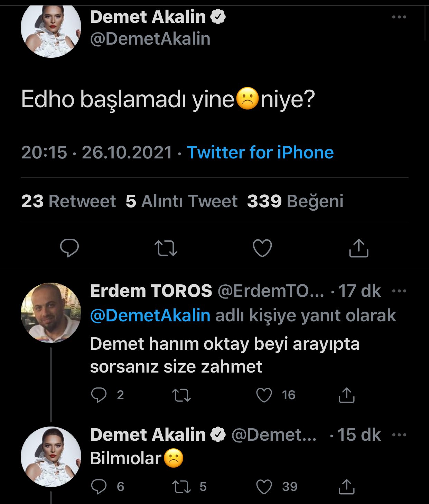This screenshot has height=504, width=429.
Task: Open more options on Bilmıolar reply
Action: 400,435
